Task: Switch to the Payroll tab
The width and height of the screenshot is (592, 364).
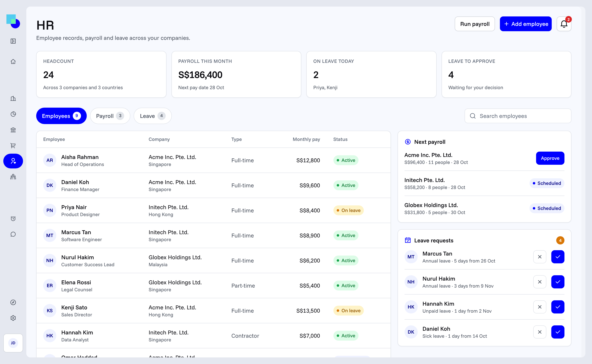Action: 110,116
